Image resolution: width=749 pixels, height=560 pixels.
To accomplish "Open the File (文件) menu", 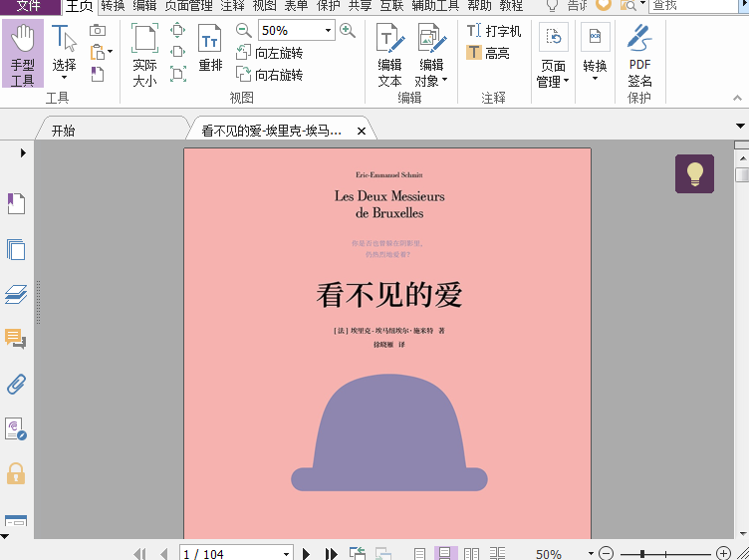I will coord(29,6).
